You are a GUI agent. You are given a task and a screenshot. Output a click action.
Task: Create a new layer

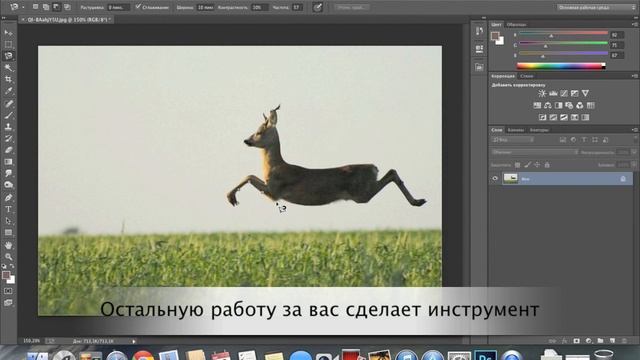tap(612, 340)
